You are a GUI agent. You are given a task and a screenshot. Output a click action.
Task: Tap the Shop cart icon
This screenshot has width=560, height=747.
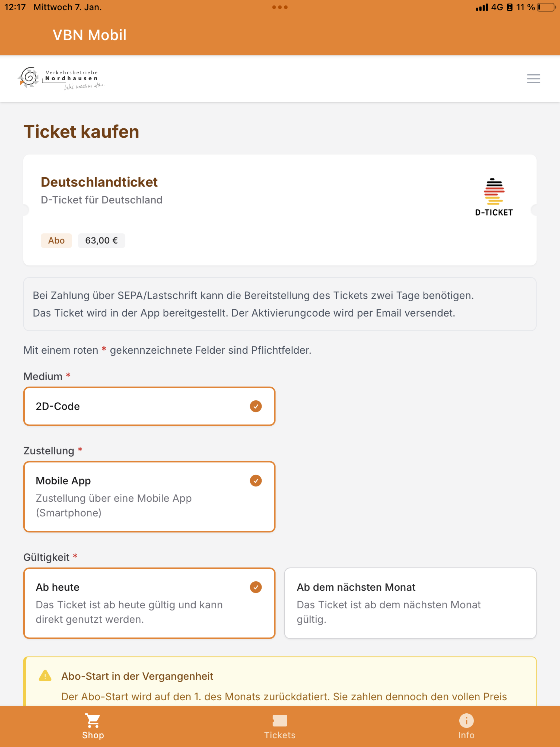(93, 720)
